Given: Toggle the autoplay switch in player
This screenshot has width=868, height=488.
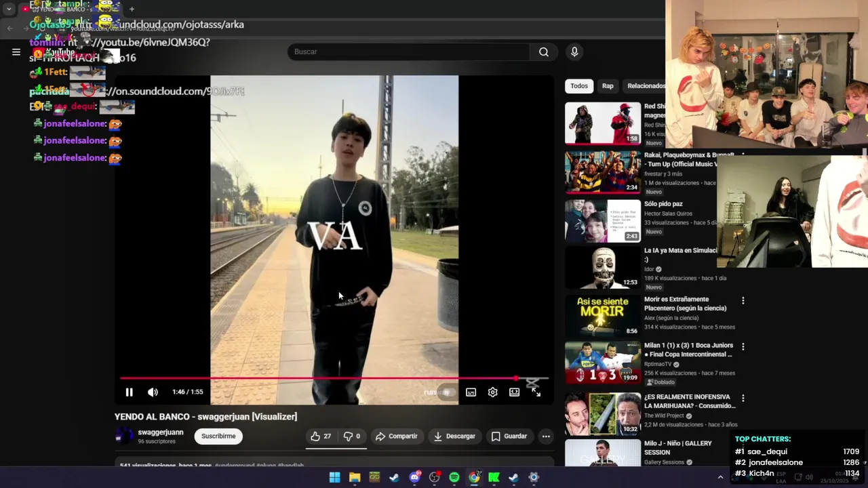Looking at the screenshot, I should pyautogui.click(x=446, y=392).
